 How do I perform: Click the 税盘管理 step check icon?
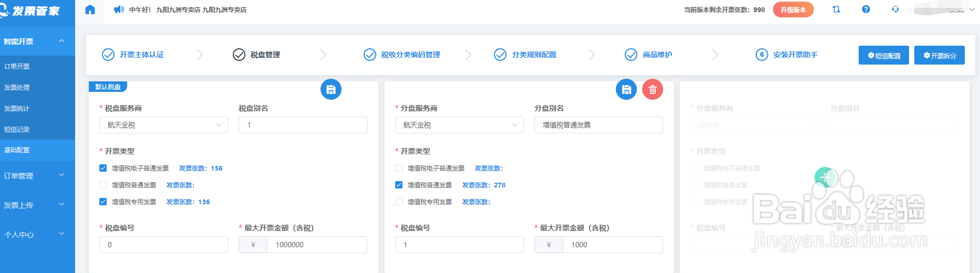click(239, 55)
